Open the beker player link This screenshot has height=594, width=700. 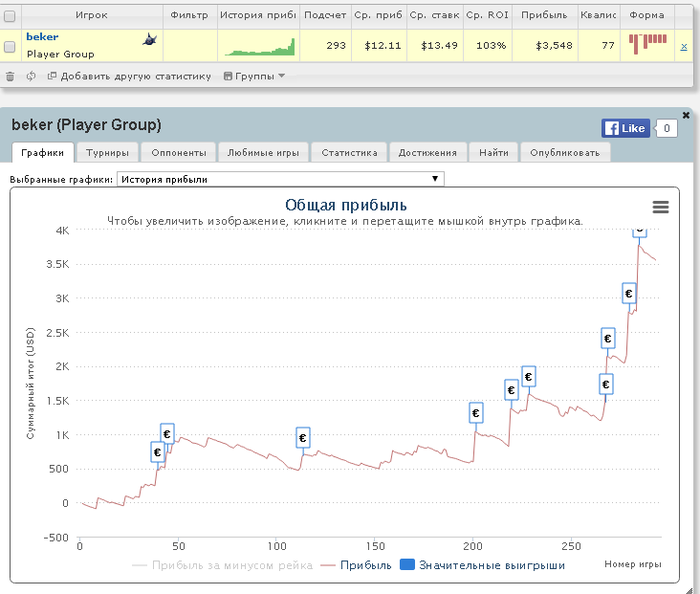[x=42, y=37]
